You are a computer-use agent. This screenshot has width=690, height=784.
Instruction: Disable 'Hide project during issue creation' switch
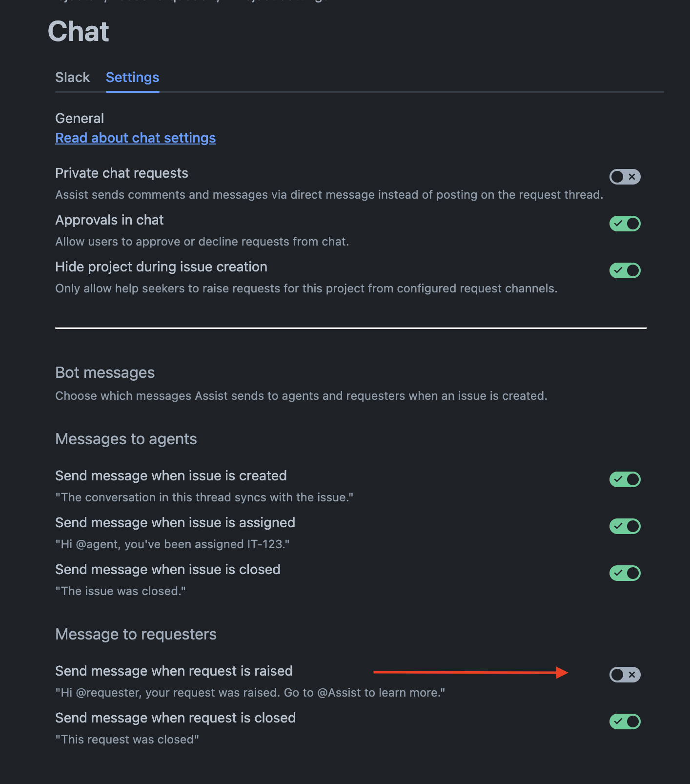pyautogui.click(x=625, y=270)
